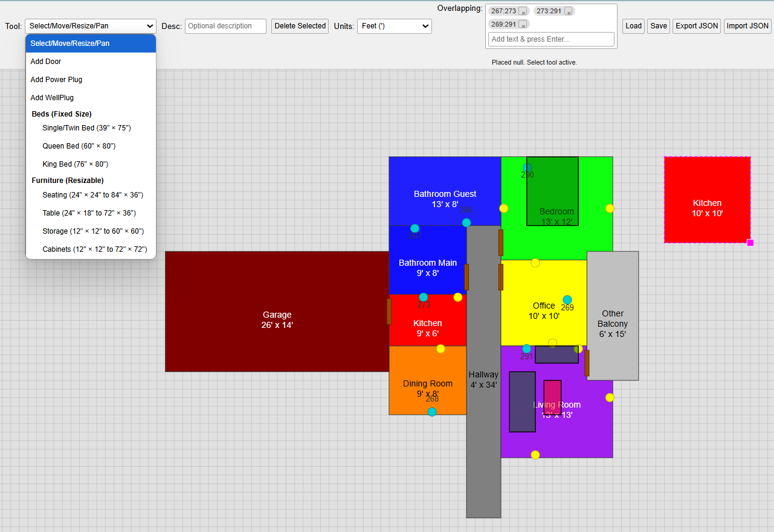
Task: Collapse the Tool dropdown selector
Action: pyautogui.click(x=91, y=26)
